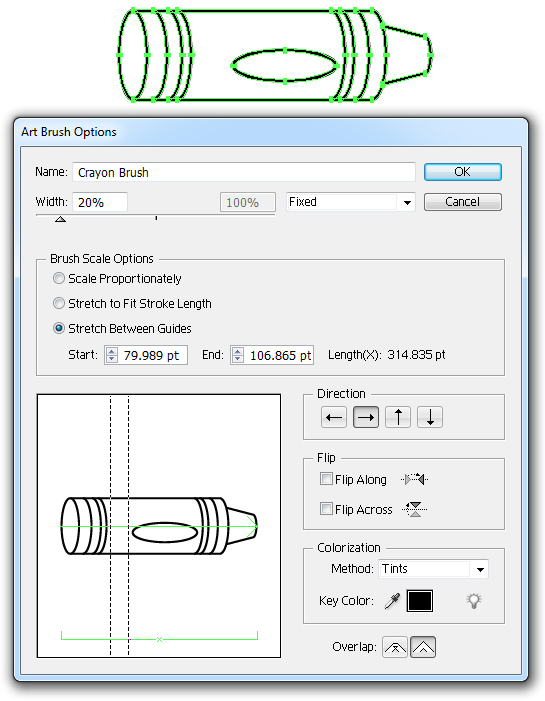Open colorization tips lightbulb
This screenshot has width=545, height=701.
click(x=474, y=600)
